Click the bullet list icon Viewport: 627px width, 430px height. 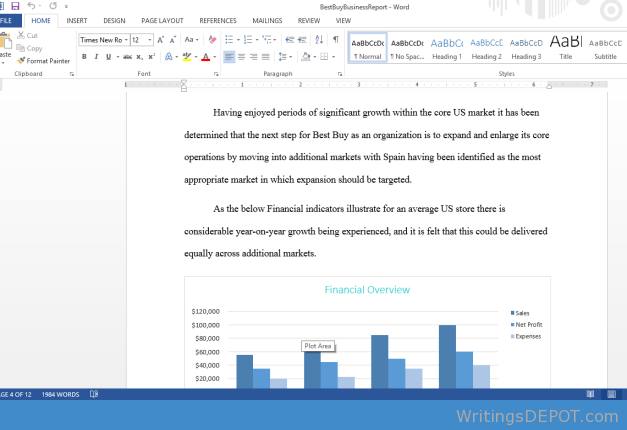point(229,40)
